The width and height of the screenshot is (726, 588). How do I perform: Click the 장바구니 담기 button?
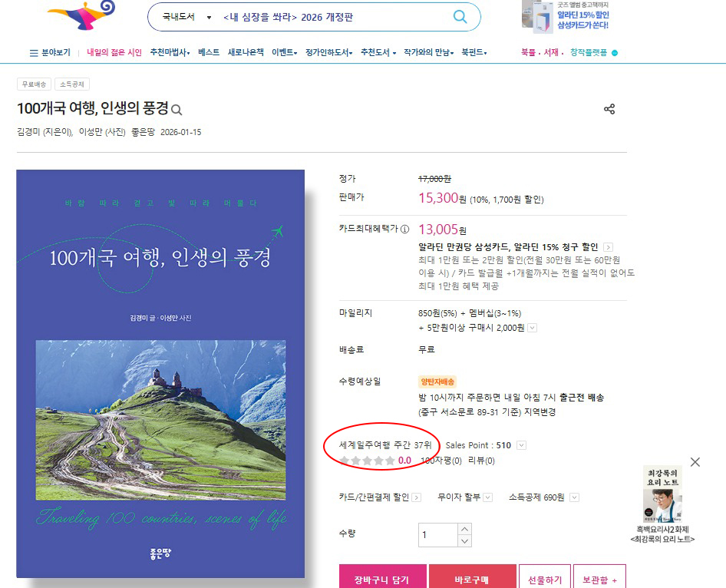(381, 579)
